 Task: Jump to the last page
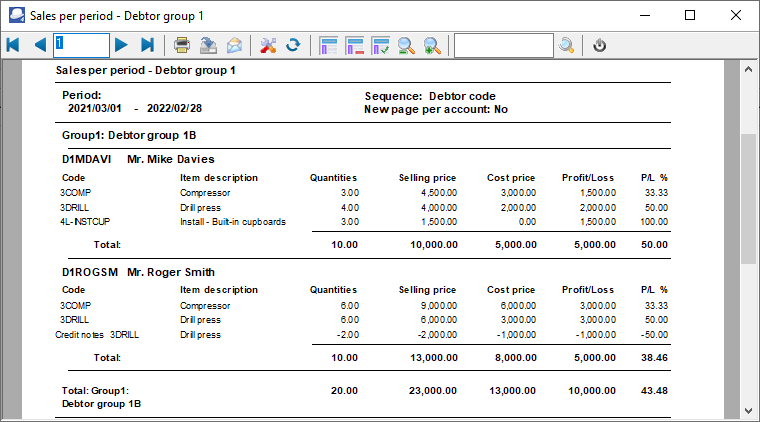(x=147, y=45)
